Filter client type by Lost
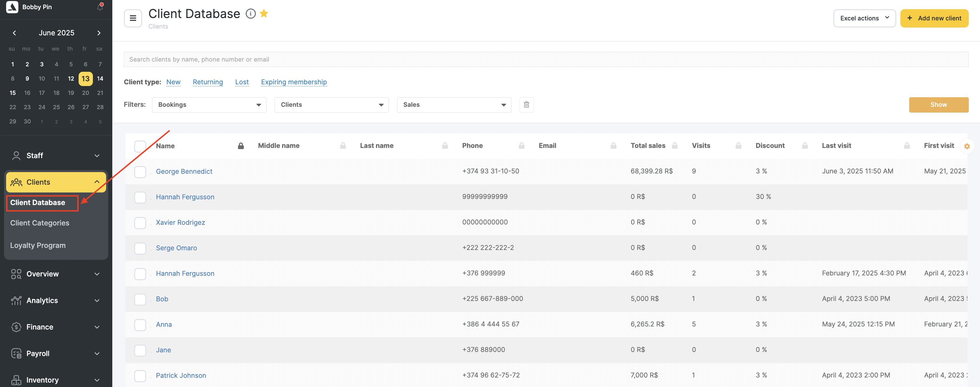Viewport: 980px width, 387px height. coord(242,82)
